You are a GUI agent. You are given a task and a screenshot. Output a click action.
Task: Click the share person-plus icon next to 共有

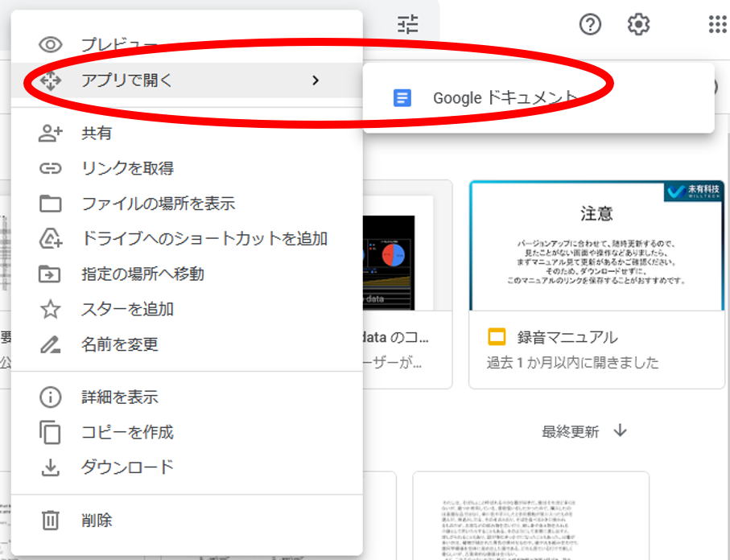coord(51,131)
